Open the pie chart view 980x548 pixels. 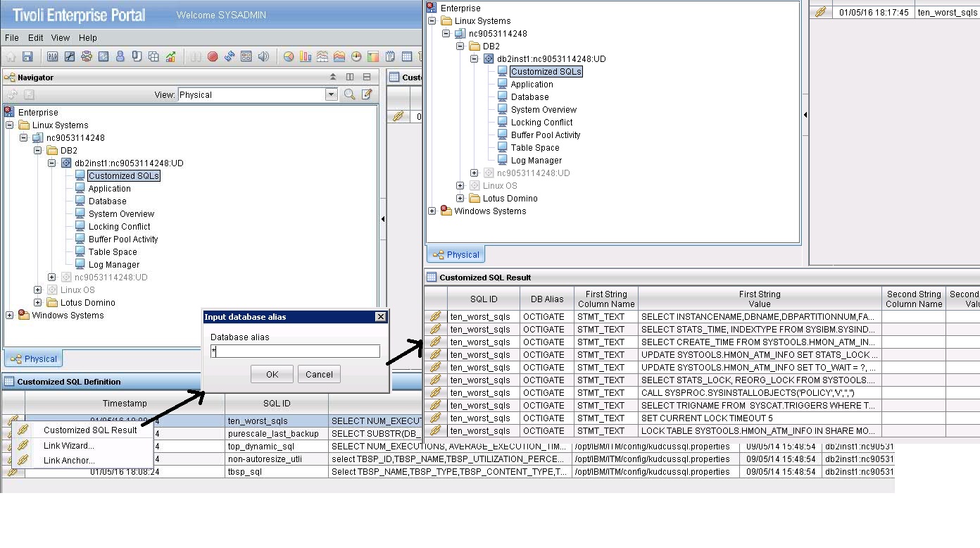289,56
